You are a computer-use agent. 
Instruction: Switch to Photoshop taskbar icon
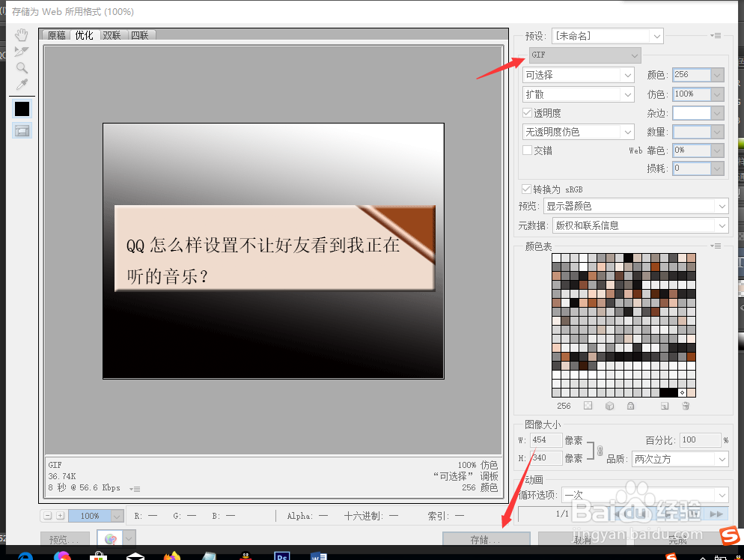282,556
